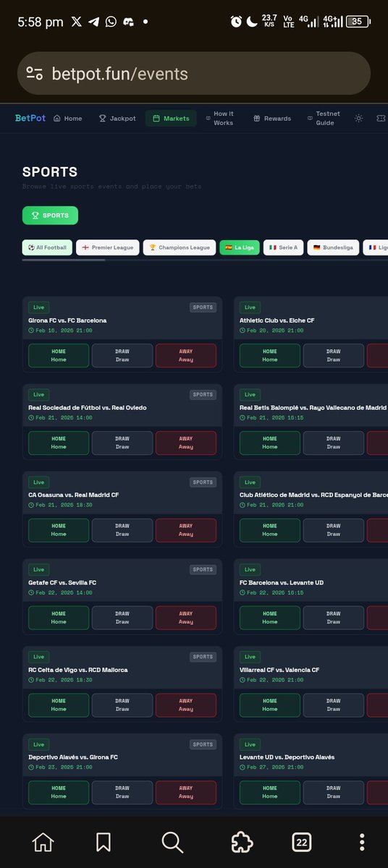Bet HOME on Deportivo Alavés vs. Girona FC
This screenshot has height=868, width=388.
(59, 793)
